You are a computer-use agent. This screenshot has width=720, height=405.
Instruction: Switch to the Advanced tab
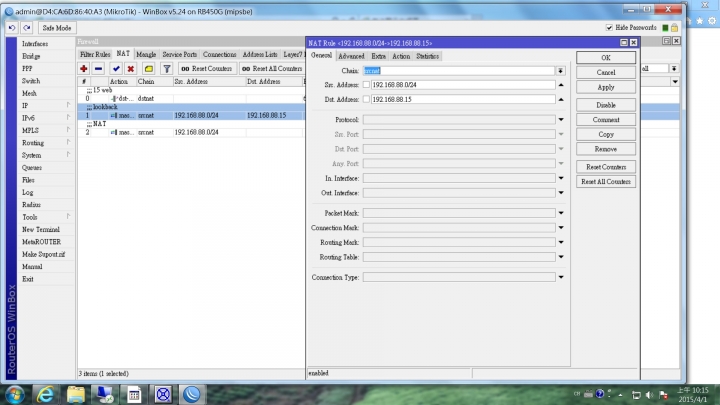pyautogui.click(x=351, y=56)
